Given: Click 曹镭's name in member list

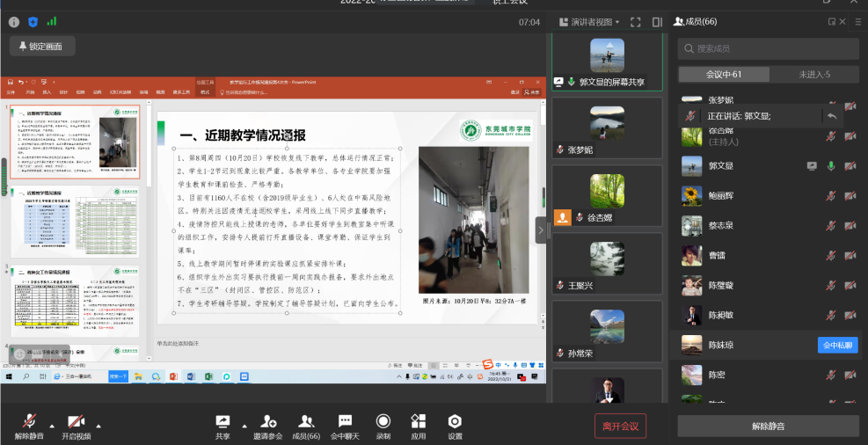Looking at the screenshot, I should (717, 255).
